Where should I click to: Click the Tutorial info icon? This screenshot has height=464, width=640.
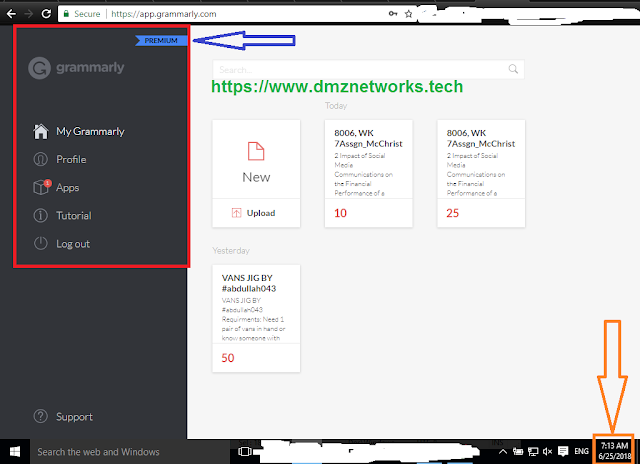(x=40, y=215)
